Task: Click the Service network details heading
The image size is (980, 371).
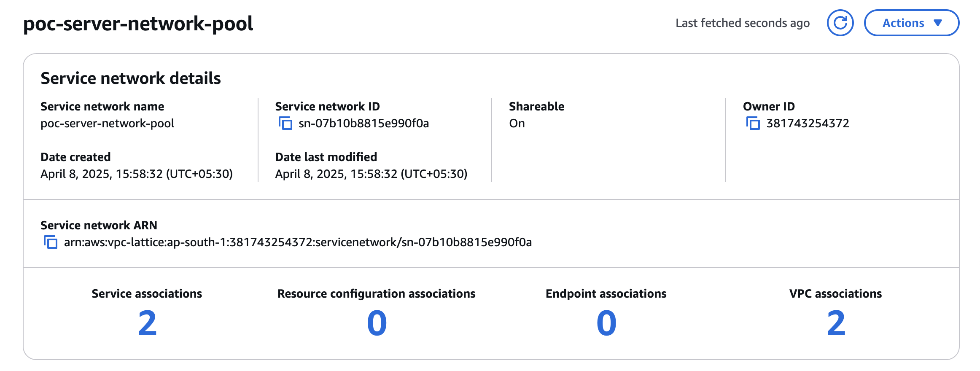Action: click(x=131, y=78)
